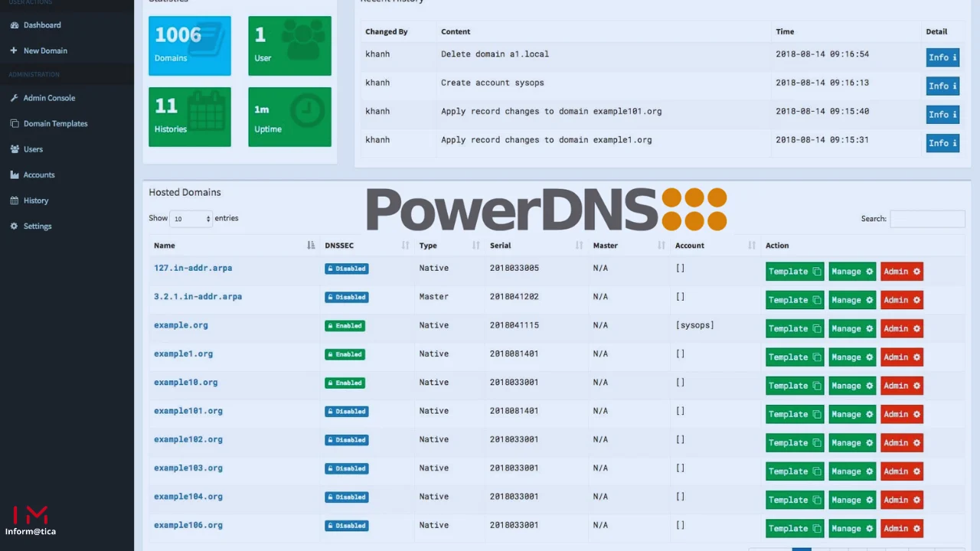
Task: Toggle DNSSEC Enabled for example10.org
Action: click(x=345, y=383)
